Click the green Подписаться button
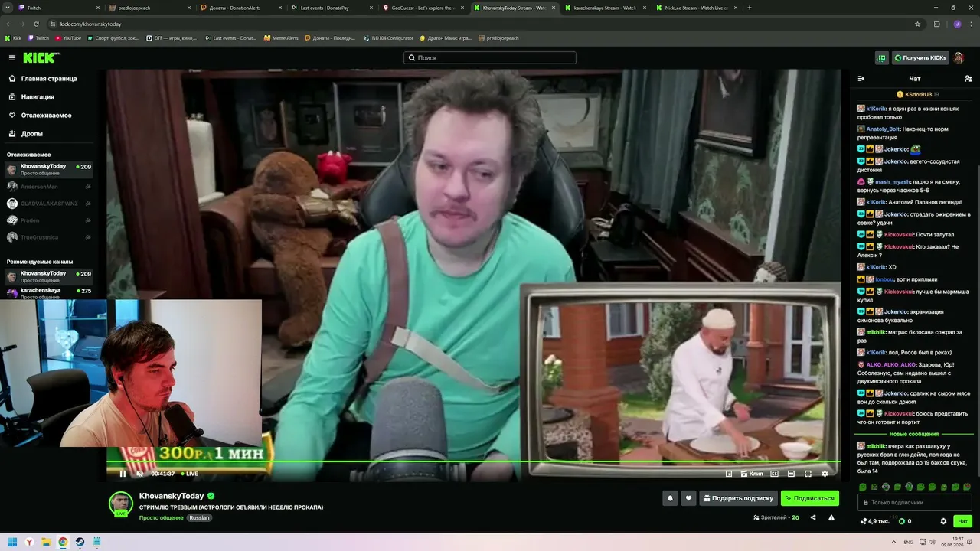 click(x=810, y=498)
